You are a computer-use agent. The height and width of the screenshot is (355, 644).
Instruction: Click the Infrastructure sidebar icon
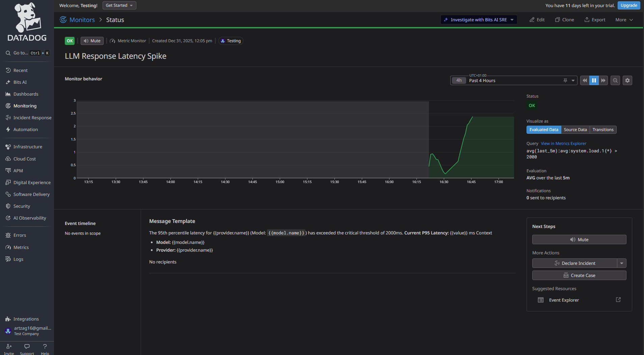(x=8, y=147)
